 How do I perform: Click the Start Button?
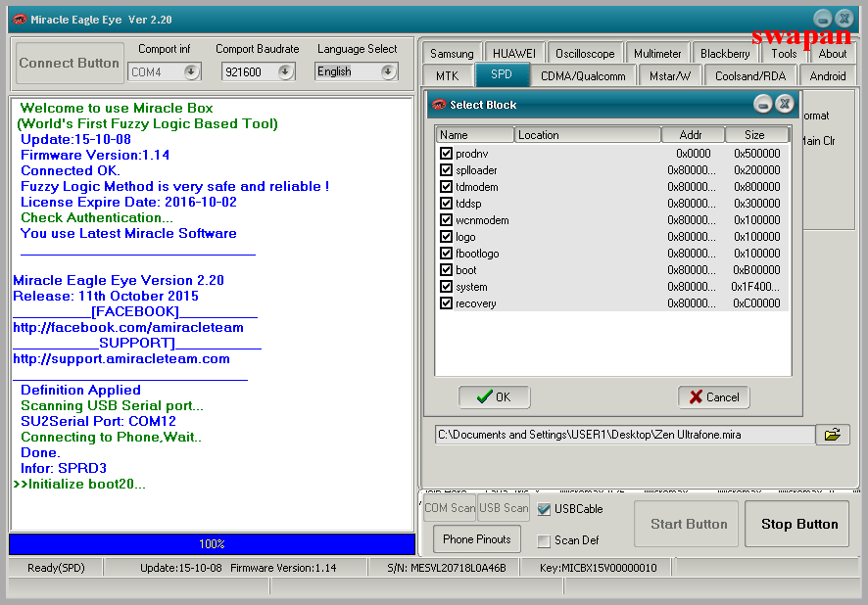(687, 524)
